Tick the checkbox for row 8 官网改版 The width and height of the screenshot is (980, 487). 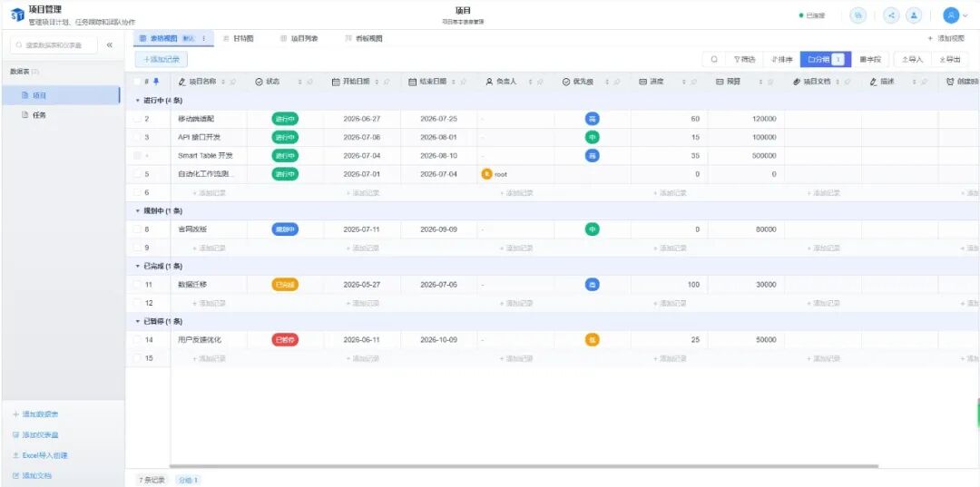[137, 229]
